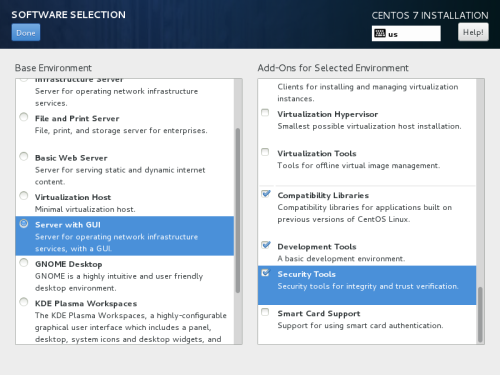Enable Smart Card Support checkbox

pyautogui.click(x=265, y=312)
